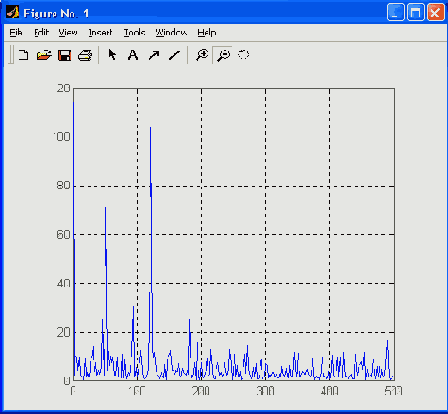Expand the View menu
Image resolution: width=448 pixels, height=414 pixels.
pos(68,32)
